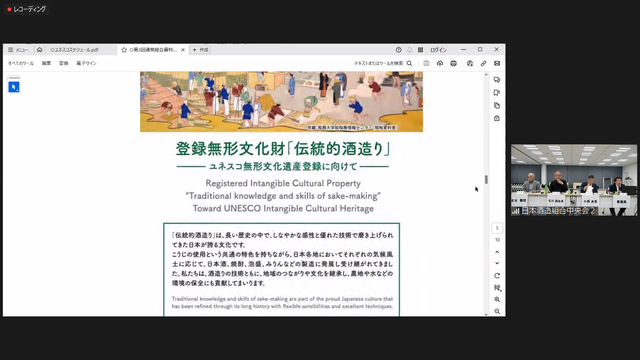This screenshot has height=360, width=640.
Task: Close the 第3回通常総会資料 tab
Action: 183,50
